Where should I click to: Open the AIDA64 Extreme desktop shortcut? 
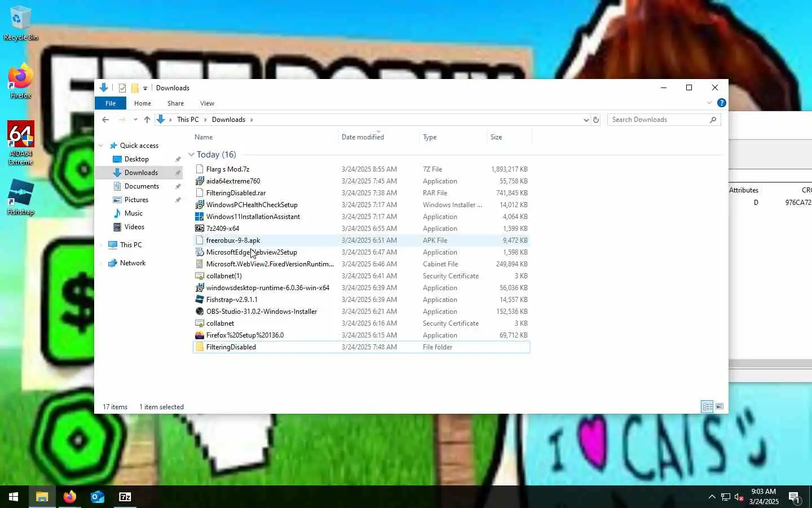(x=20, y=143)
